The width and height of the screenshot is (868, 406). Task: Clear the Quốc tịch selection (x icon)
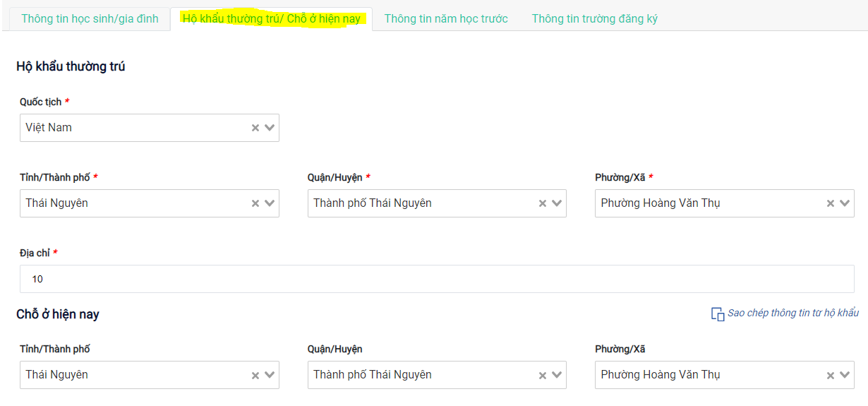[255, 129]
